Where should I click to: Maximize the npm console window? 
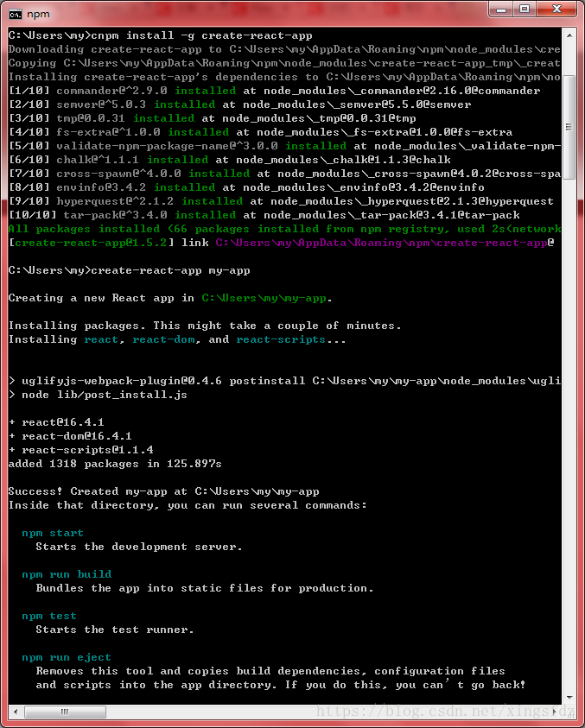click(x=525, y=9)
